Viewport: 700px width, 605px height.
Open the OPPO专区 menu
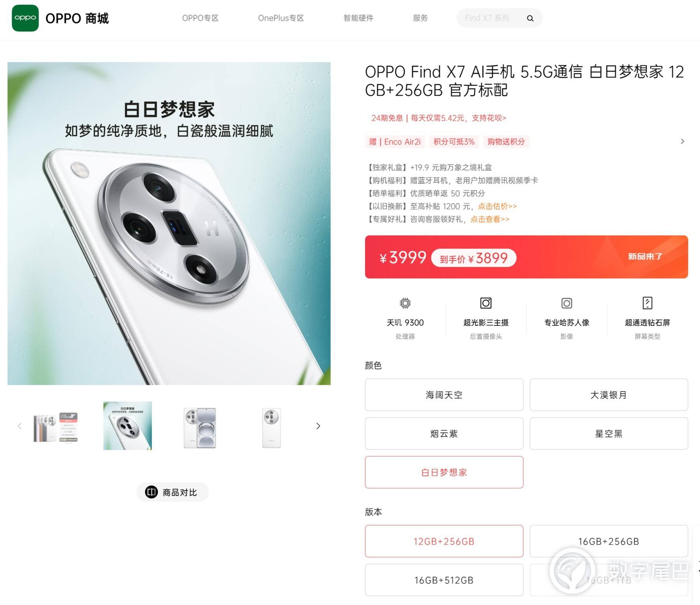200,18
